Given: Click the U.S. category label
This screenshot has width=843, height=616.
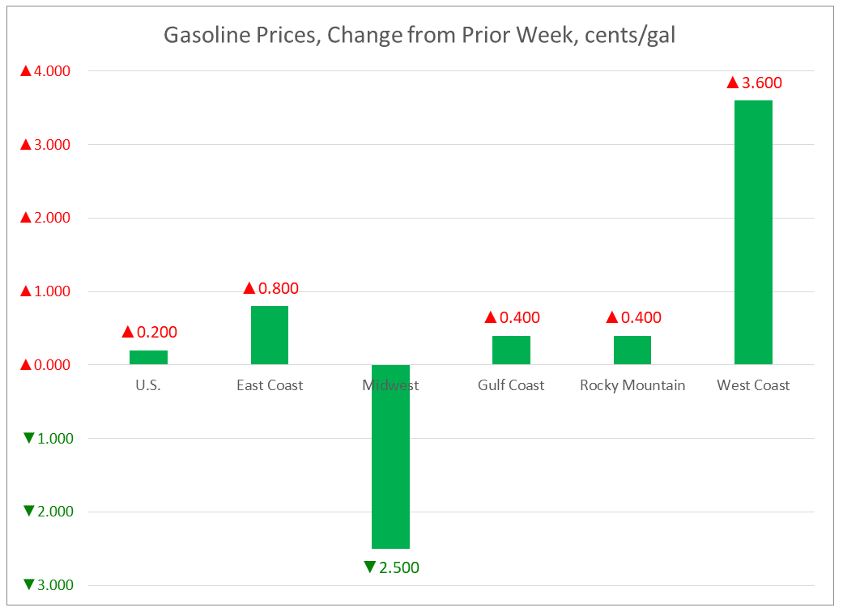Looking at the screenshot, I should 148,385.
